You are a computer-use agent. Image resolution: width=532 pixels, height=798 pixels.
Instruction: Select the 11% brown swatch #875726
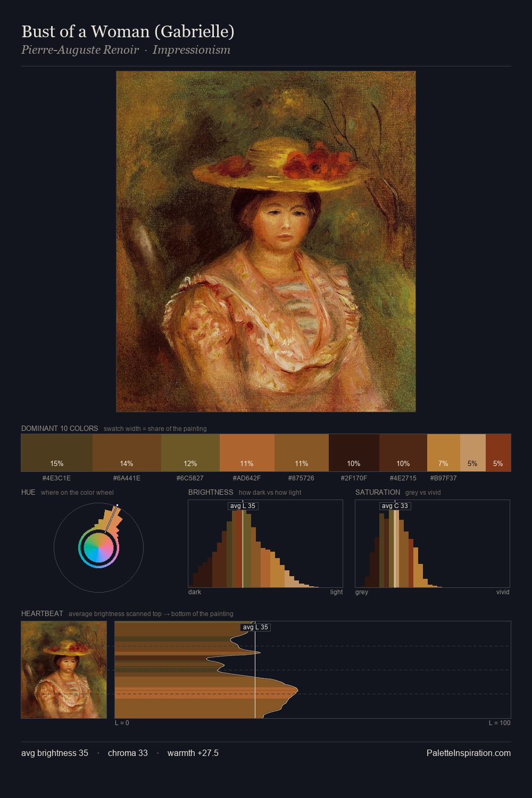pos(302,453)
